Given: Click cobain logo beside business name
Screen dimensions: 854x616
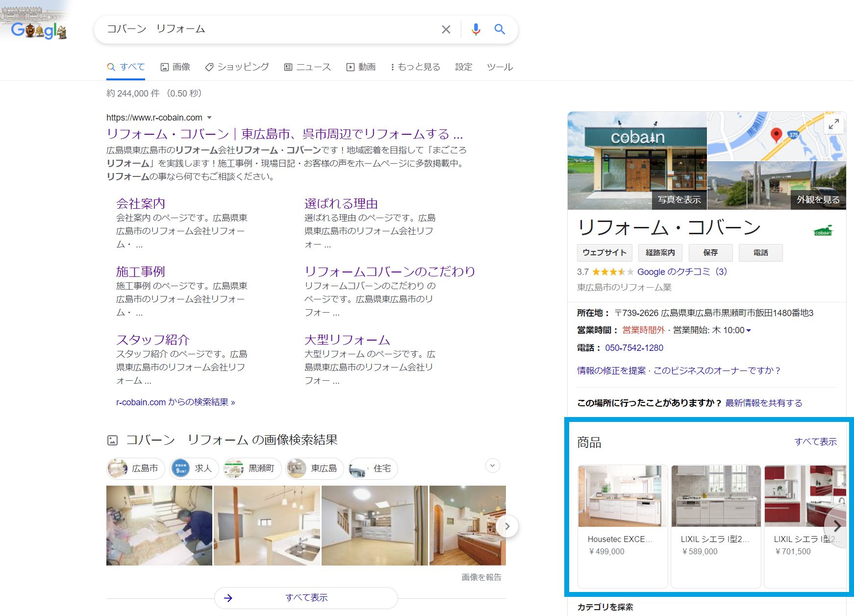Looking at the screenshot, I should click(823, 230).
